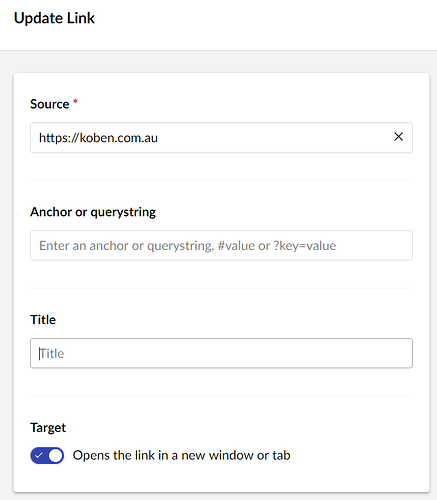Click the empty right end of the Title field
Screen dimensions: 437x500
333,353
